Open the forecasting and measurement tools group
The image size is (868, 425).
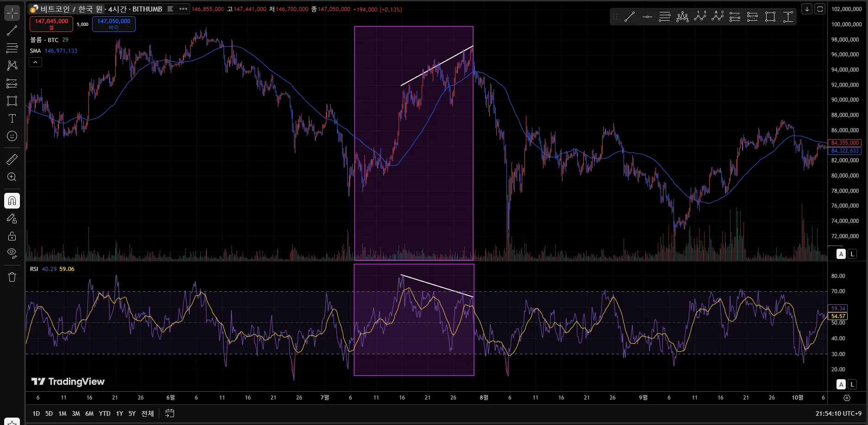(x=12, y=83)
